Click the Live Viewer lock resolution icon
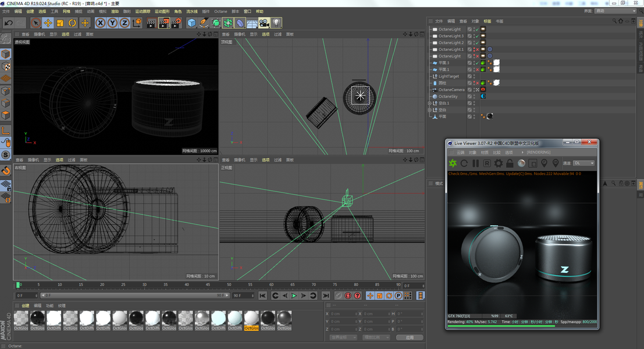This screenshot has height=349, width=644. click(x=510, y=163)
